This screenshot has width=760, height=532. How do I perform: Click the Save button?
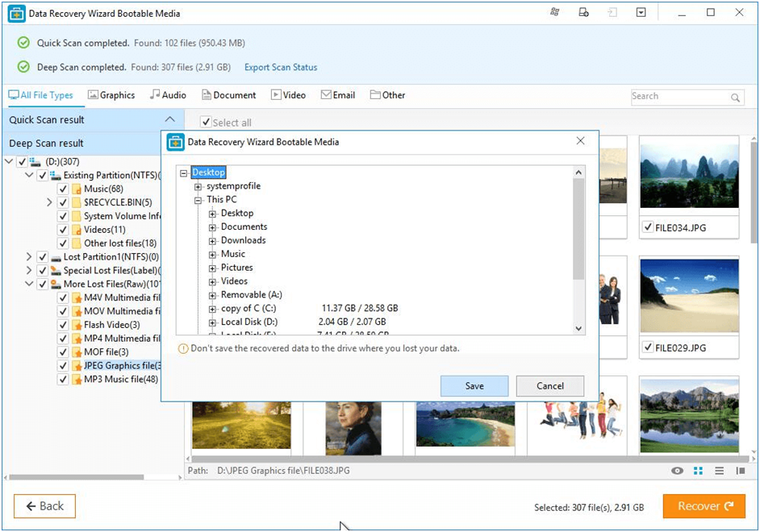[x=474, y=386]
